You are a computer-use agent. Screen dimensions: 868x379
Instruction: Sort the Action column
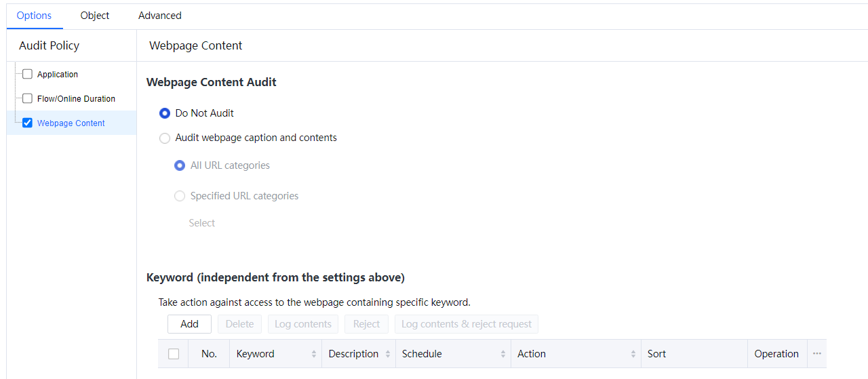(x=633, y=354)
